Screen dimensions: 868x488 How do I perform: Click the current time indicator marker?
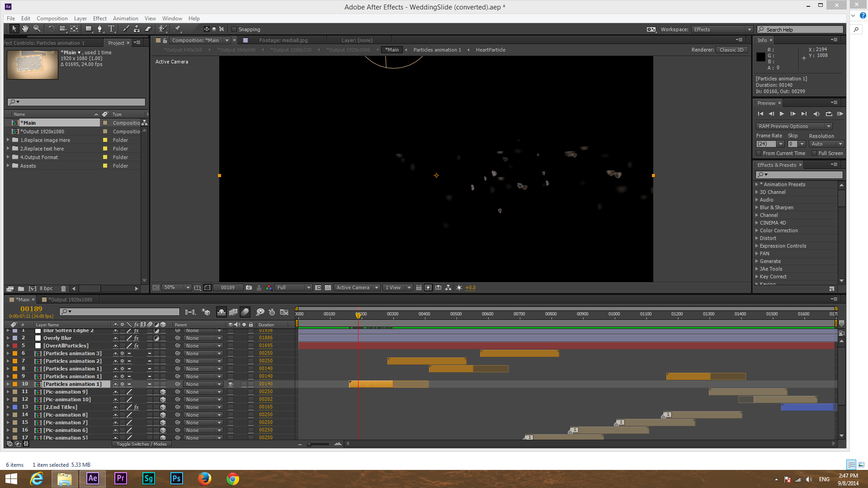pos(358,315)
